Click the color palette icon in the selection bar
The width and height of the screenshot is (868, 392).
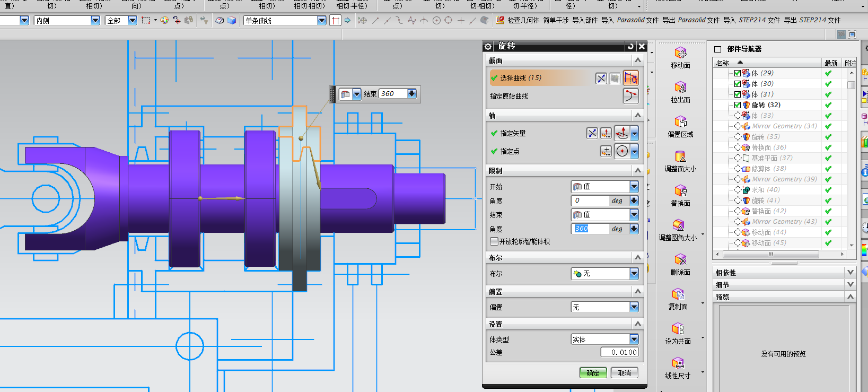pos(164,20)
